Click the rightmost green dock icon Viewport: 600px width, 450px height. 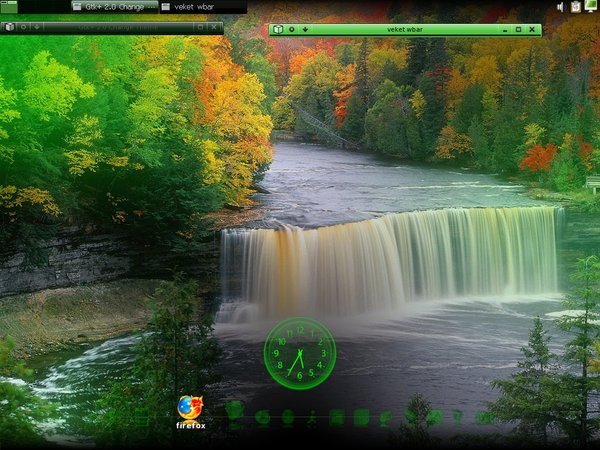(x=484, y=417)
